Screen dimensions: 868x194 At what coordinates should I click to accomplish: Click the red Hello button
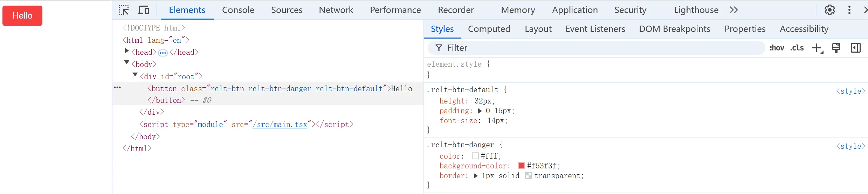tap(22, 16)
